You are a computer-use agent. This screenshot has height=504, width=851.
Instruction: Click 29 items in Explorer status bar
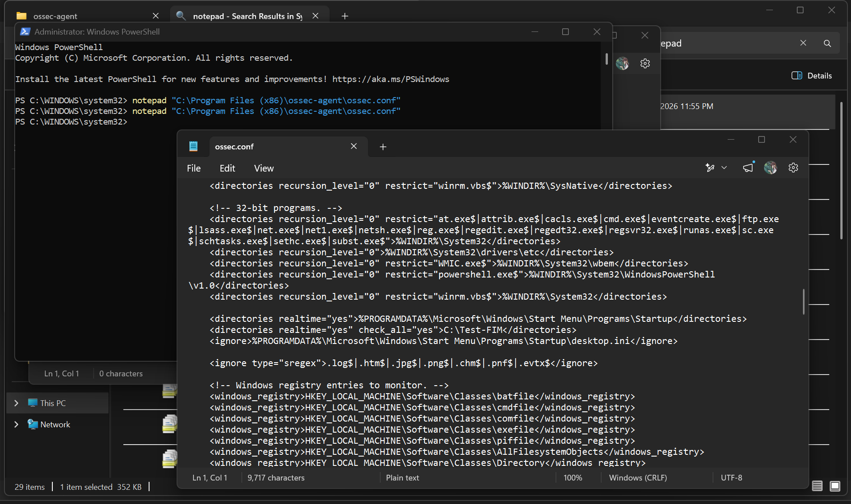(x=30, y=487)
